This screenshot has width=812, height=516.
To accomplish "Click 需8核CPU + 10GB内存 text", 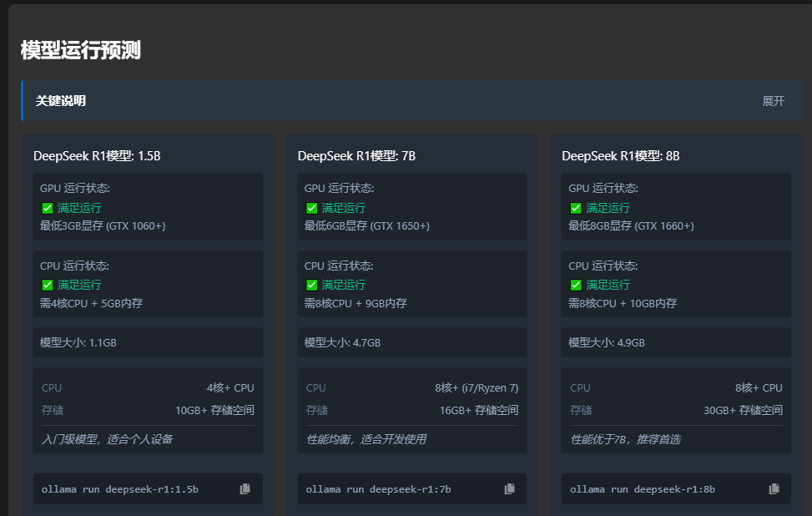I will [x=623, y=304].
